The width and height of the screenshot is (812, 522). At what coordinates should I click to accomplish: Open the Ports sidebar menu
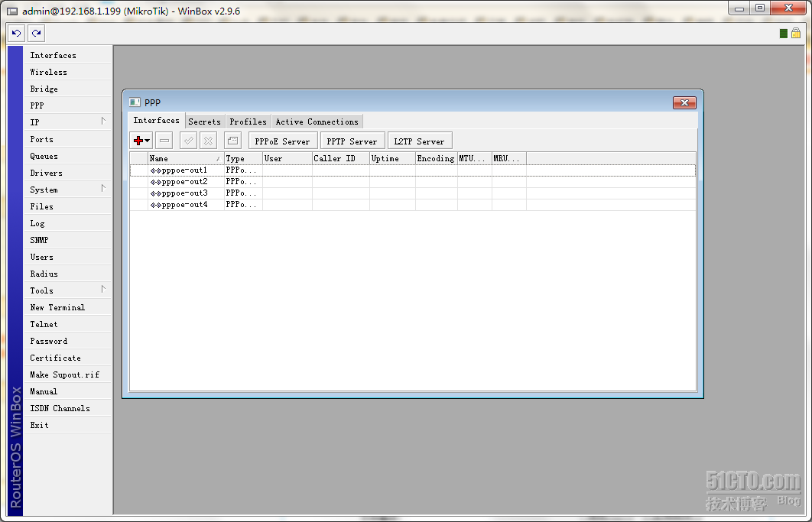(67, 139)
